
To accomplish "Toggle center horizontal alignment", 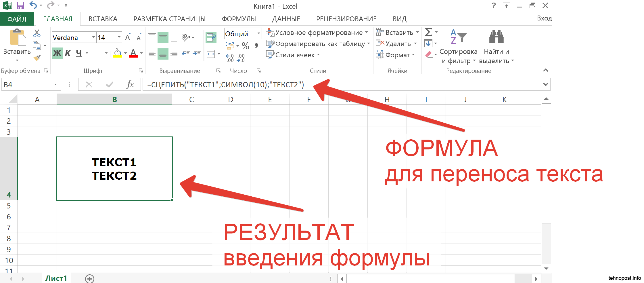I will 163,54.
